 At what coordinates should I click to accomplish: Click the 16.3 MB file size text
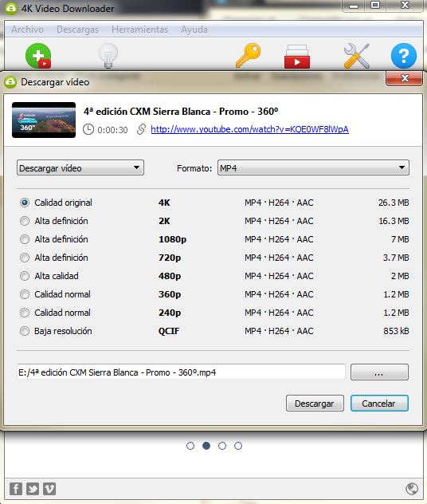tap(394, 221)
